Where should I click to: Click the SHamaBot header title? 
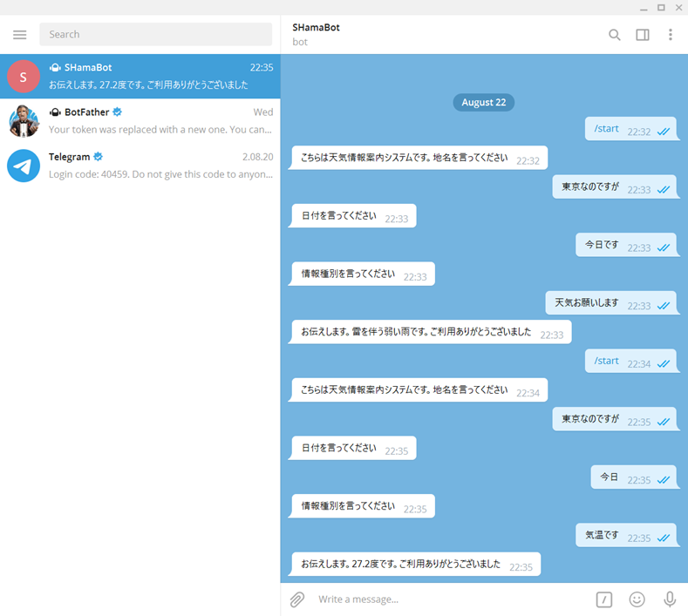point(317,28)
